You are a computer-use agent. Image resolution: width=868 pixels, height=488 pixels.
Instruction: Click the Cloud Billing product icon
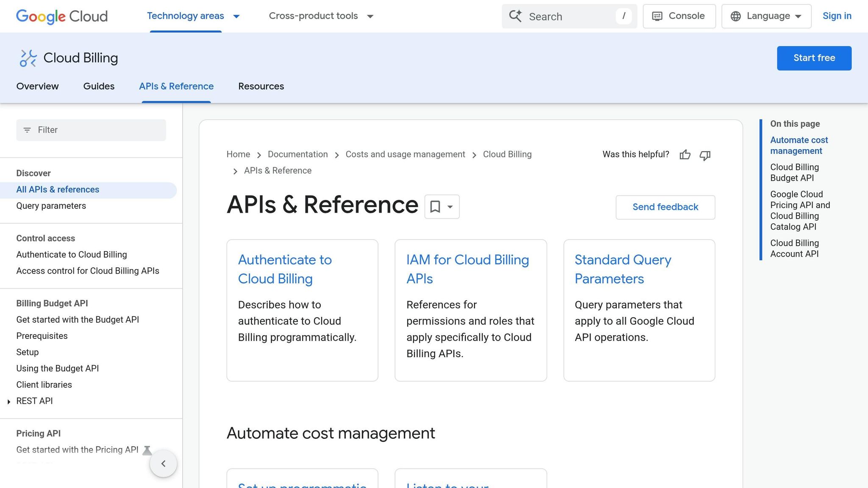[27, 58]
